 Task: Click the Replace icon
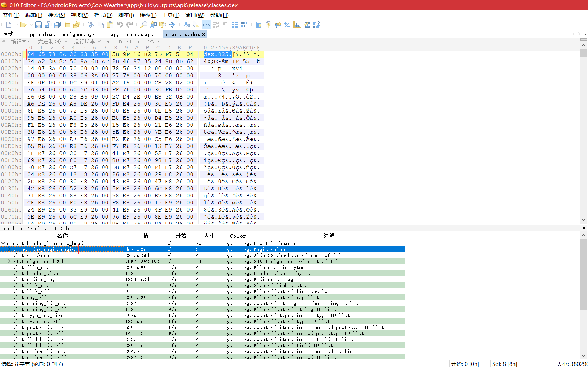pos(153,25)
